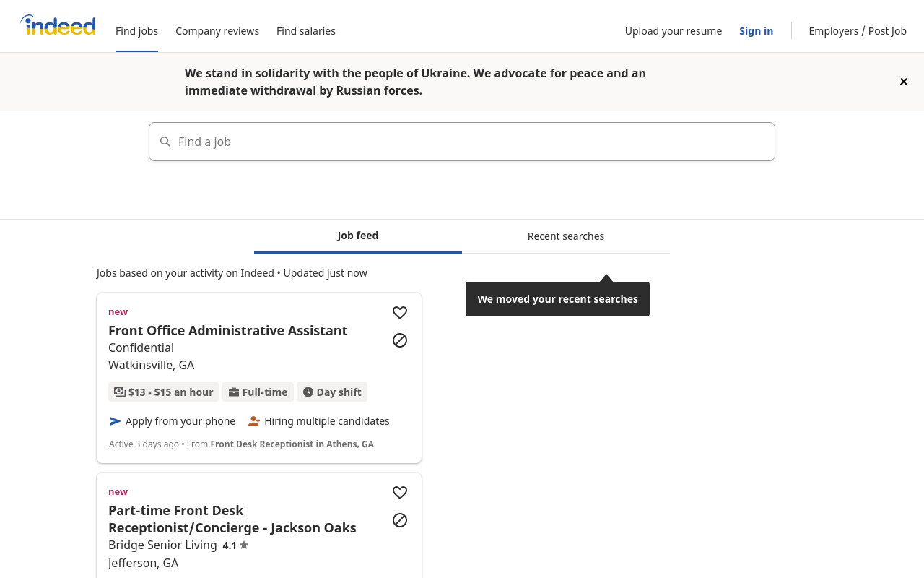Viewport: 924px width, 578px height.
Task: Click the Indeed logo
Action: click(x=58, y=26)
